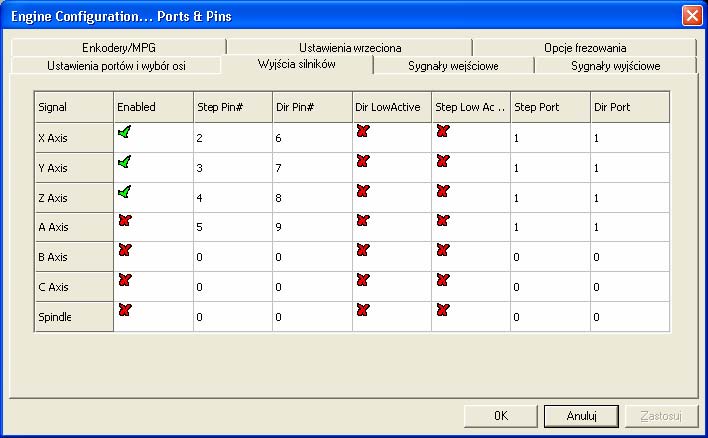Go to Ustawienia portów i wybór osi tab

tap(116, 66)
